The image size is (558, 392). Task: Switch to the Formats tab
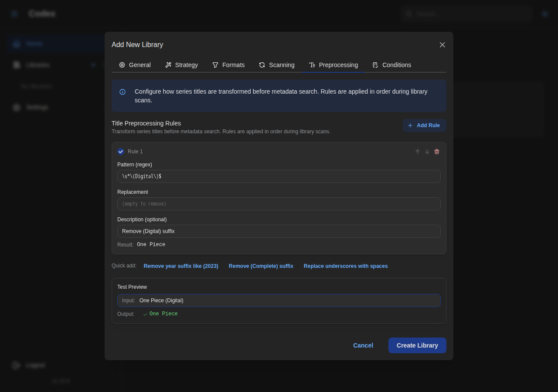[x=228, y=65]
